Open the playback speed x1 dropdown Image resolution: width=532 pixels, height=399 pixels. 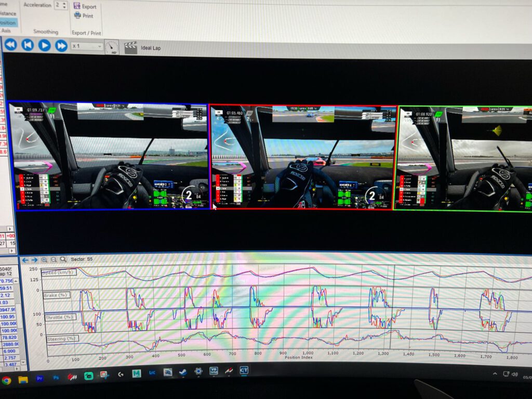87,46
